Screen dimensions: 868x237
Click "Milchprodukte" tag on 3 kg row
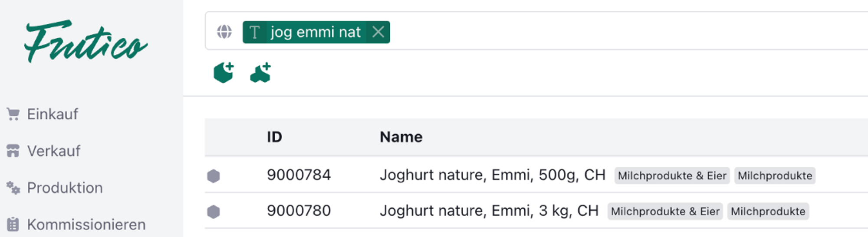(768, 211)
